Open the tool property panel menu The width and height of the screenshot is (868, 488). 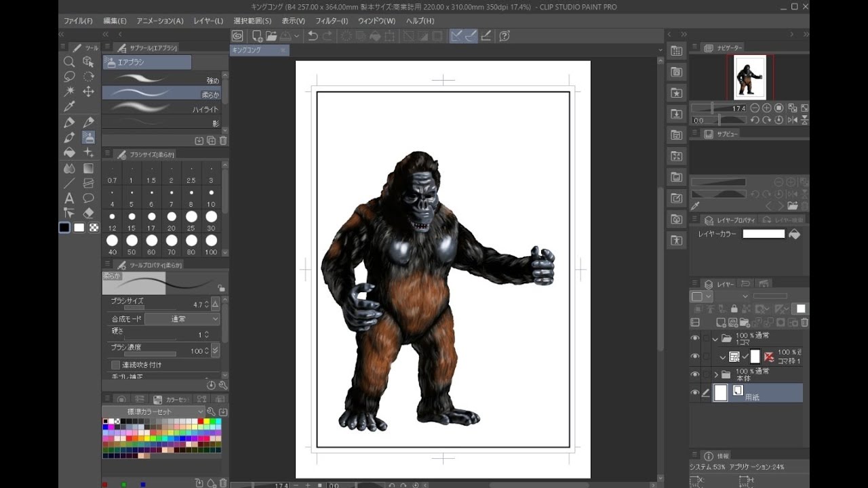(x=107, y=264)
